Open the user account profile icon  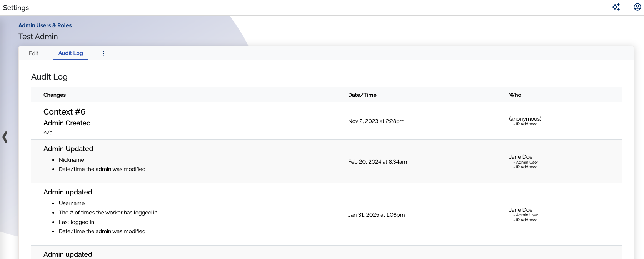coord(637,7)
